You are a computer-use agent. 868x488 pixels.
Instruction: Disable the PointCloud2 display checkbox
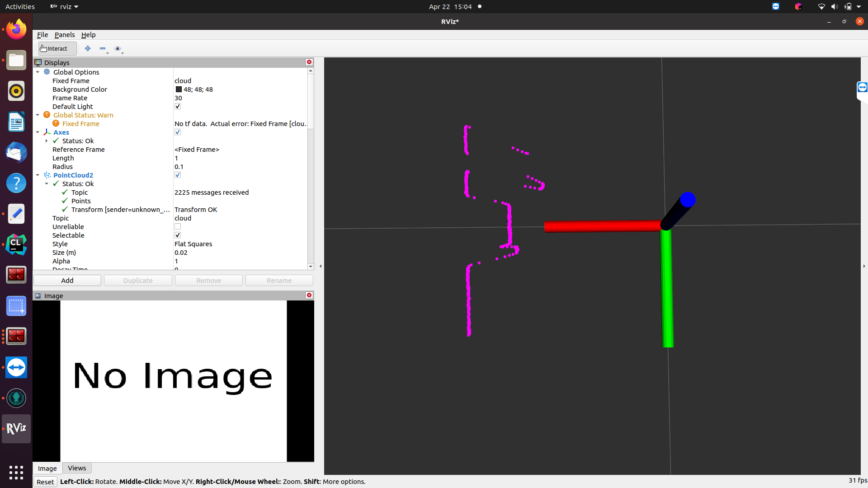coord(177,175)
